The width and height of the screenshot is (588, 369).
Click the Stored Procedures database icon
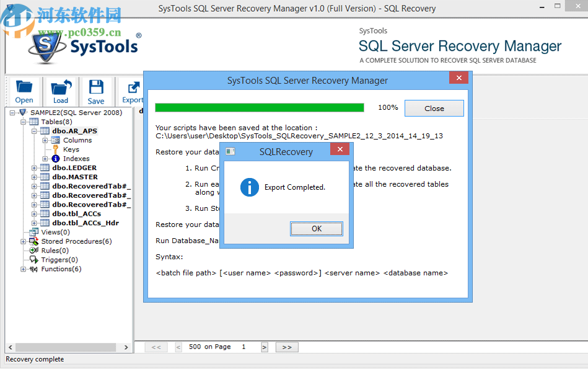tap(32, 241)
